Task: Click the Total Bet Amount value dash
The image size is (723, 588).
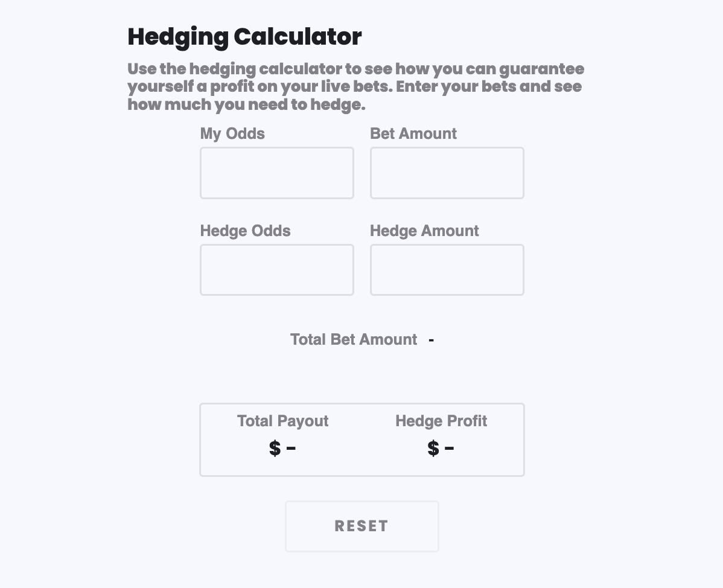Action: click(x=432, y=339)
